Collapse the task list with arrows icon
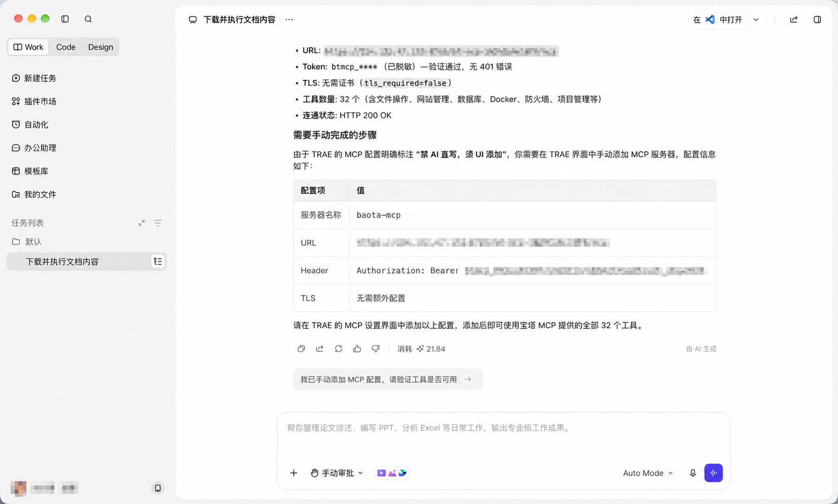Screen dimensions: 838x504 (x=141, y=223)
